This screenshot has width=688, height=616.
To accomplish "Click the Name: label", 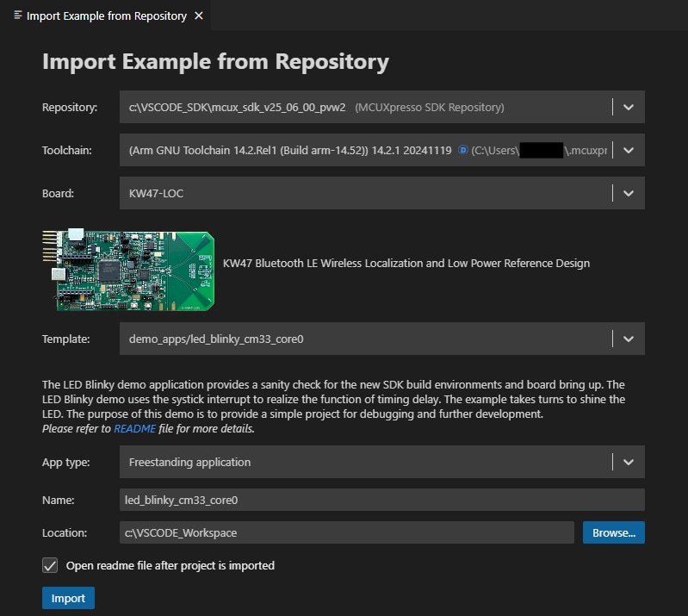I will [59, 500].
